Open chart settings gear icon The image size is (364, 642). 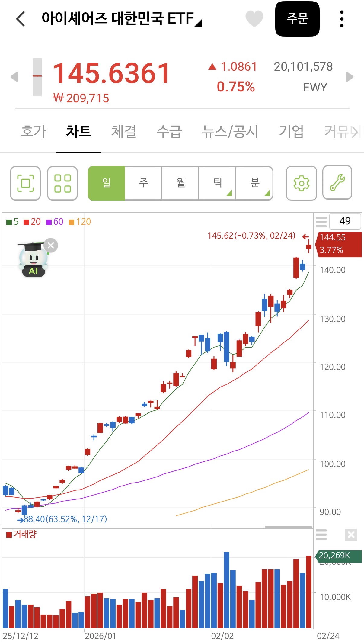(301, 183)
